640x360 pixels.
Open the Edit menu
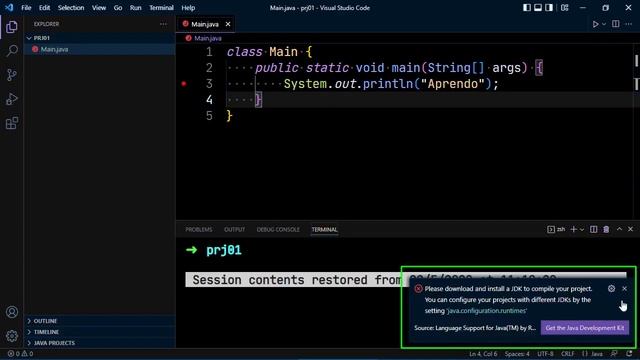44,8
